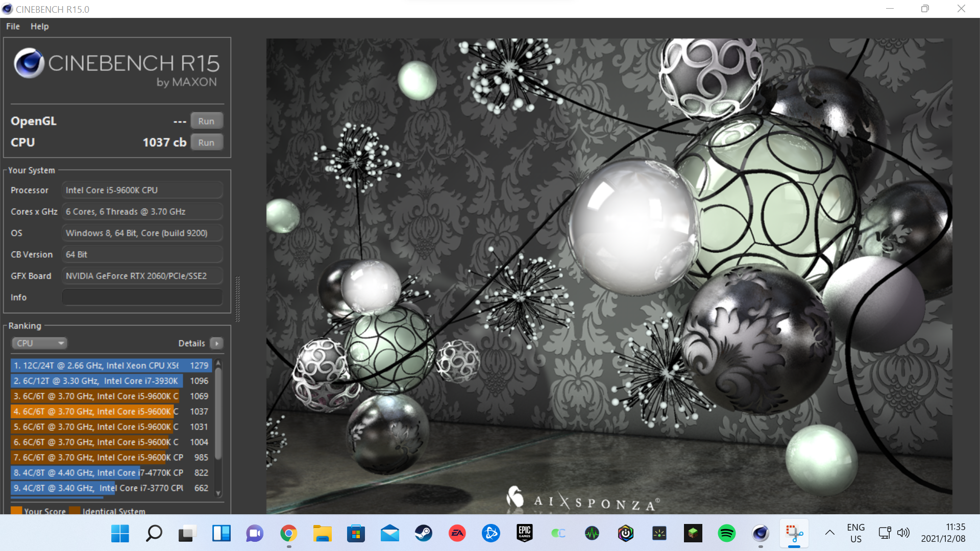Click the Your Score orange legend swatch
980x551 pixels.
16,510
